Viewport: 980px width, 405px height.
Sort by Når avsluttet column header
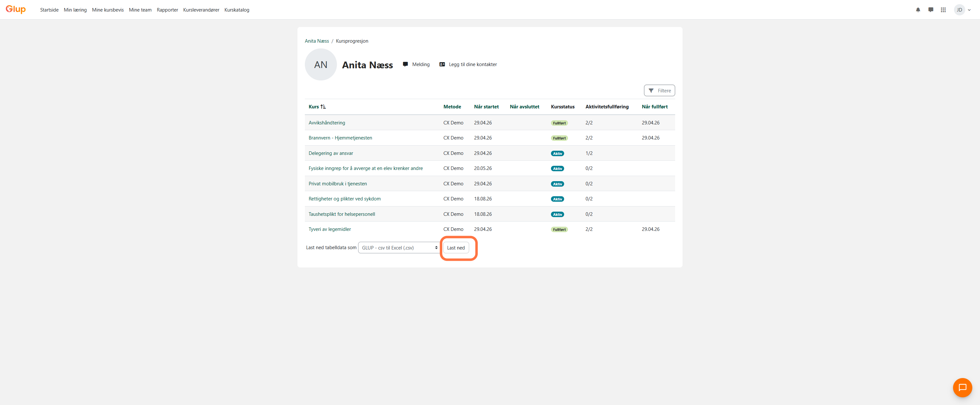coord(524,107)
